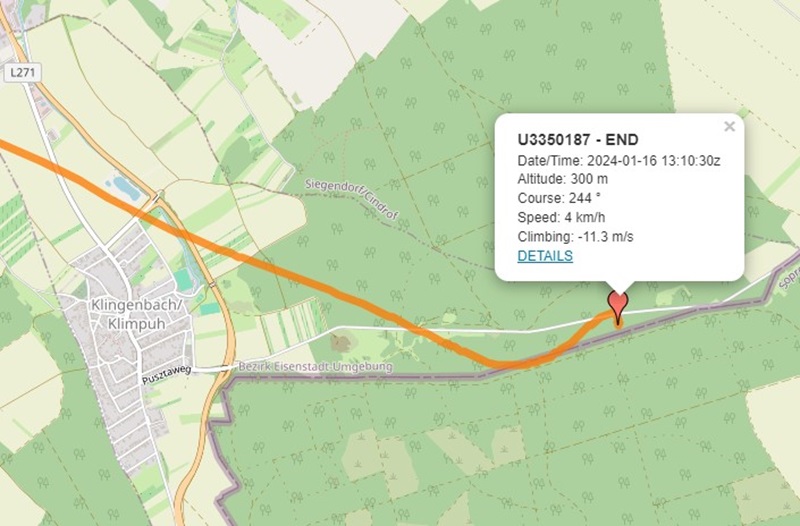This screenshot has height=526, width=800.
Task: Click the popup's pointer tip above marker
Action: [618, 287]
